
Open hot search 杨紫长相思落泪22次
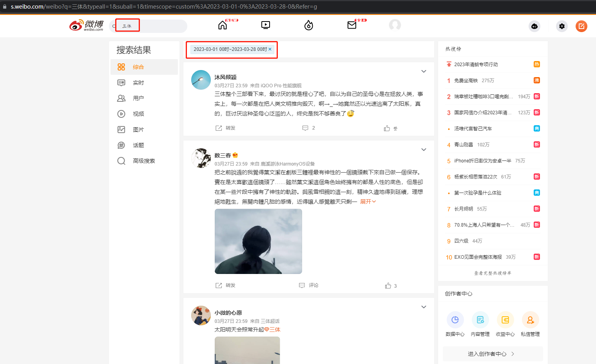tap(476, 177)
